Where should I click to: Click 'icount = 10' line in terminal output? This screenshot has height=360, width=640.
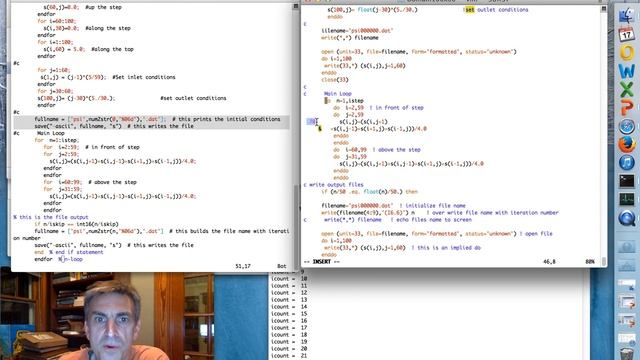click(289, 279)
